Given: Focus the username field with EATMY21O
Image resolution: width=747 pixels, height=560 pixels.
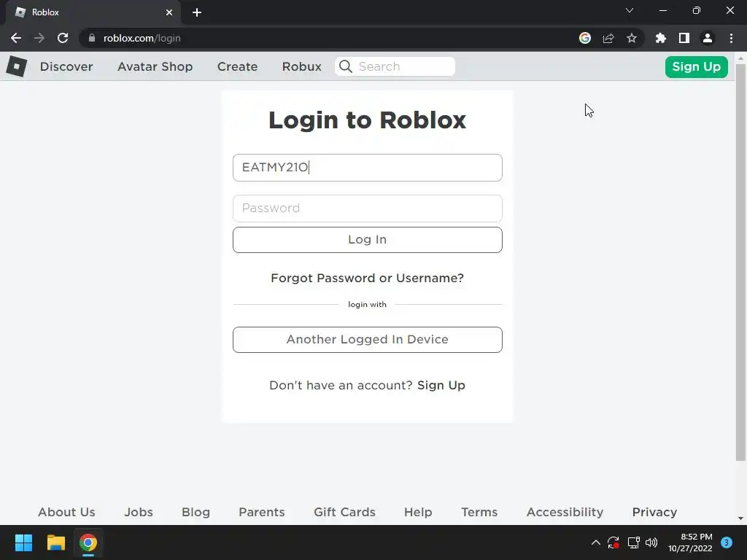Looking at the screenshot, I should (x=368, y=168).
